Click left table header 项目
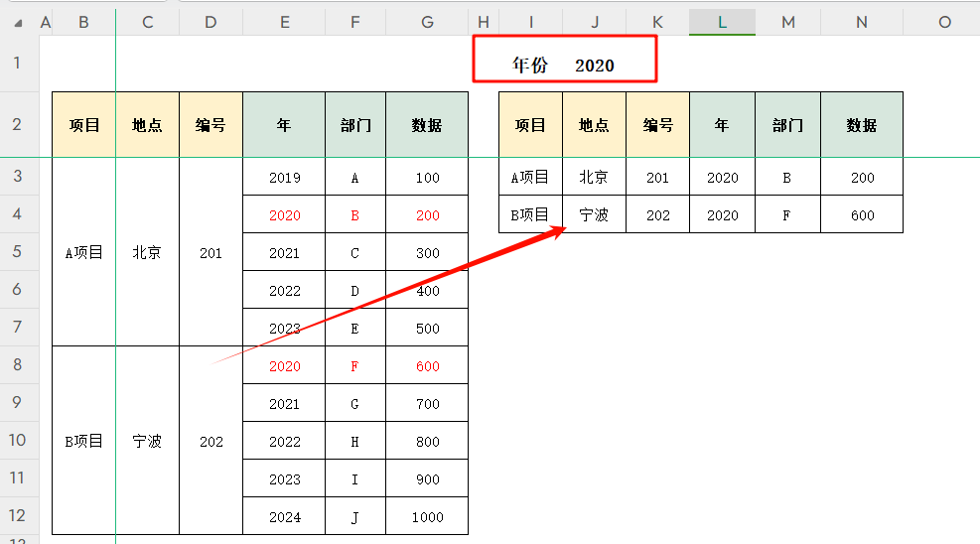 [83, 125]
